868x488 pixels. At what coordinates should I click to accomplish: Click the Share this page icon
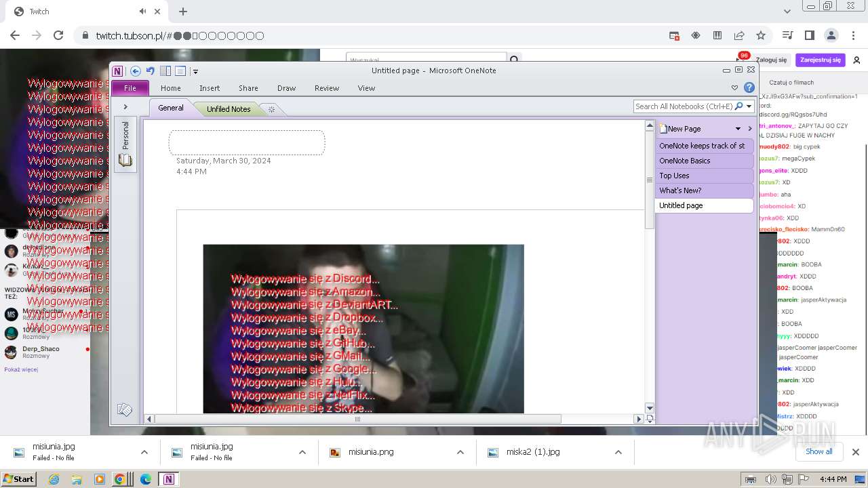tap(739, 35)
